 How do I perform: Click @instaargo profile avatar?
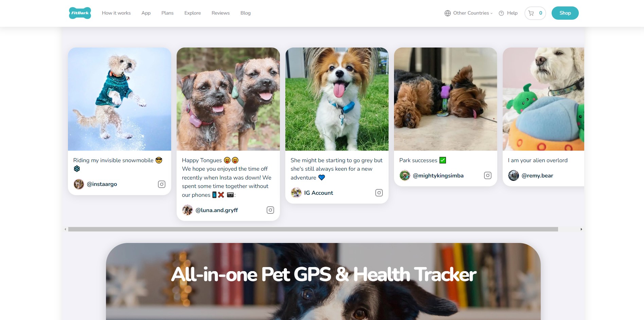tap(79, 184)
